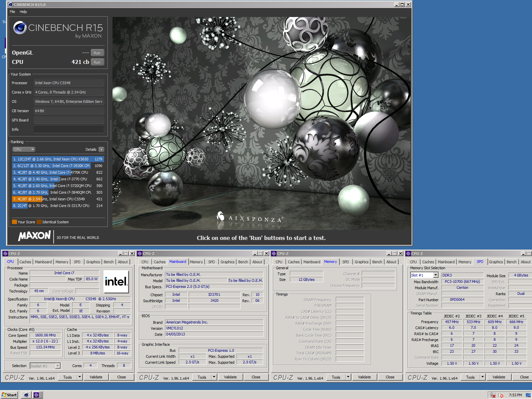Switch to SPD tab in Mainboard CPU-Z window

click(x=212, y=262)
